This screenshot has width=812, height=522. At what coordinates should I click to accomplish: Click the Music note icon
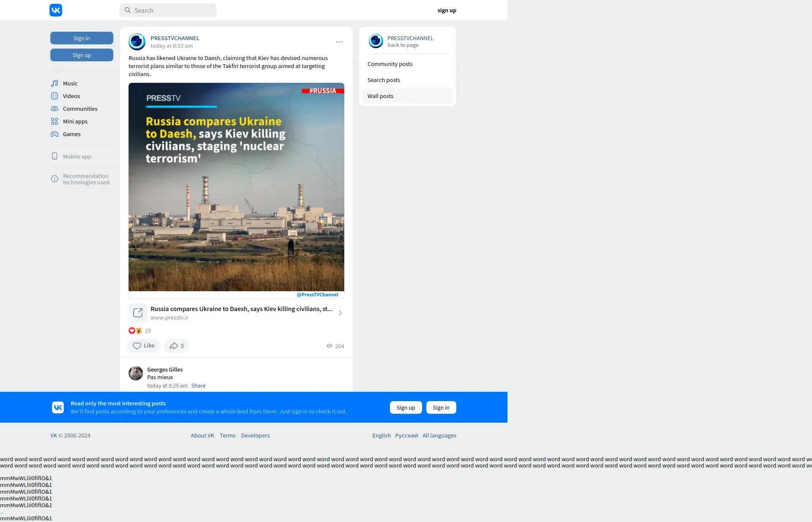(x=55, y=83)
